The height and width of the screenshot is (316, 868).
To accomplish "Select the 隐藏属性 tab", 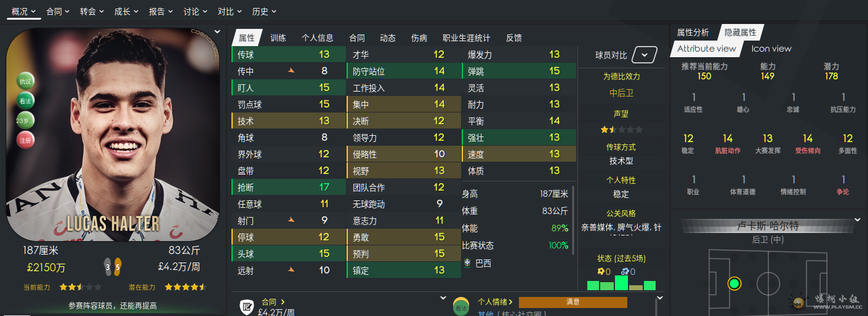I will (x=740, y=33).
